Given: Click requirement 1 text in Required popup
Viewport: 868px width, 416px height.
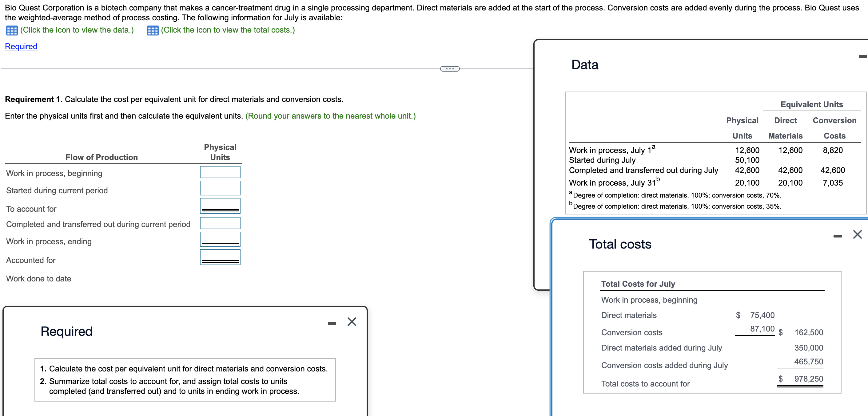Looking at the screenshot, I should coord(184,369).
